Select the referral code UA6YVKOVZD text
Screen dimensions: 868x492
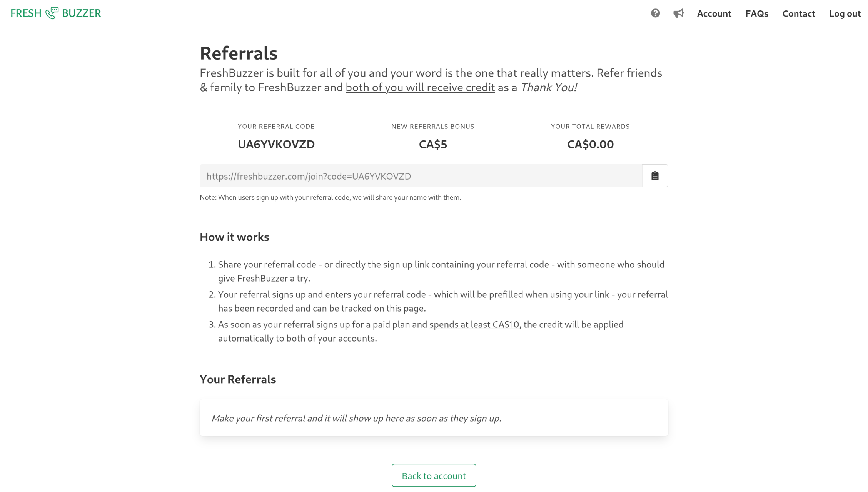coord(276,145)
